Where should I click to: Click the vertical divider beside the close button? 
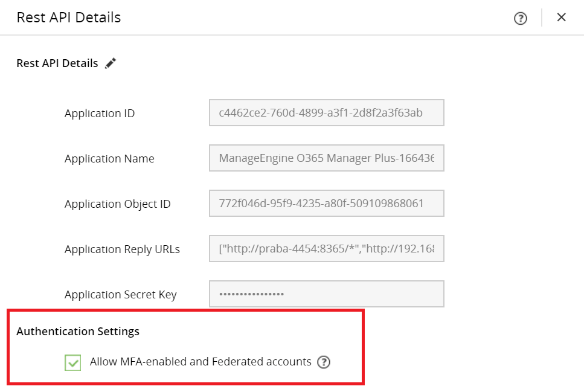point(542,18)
